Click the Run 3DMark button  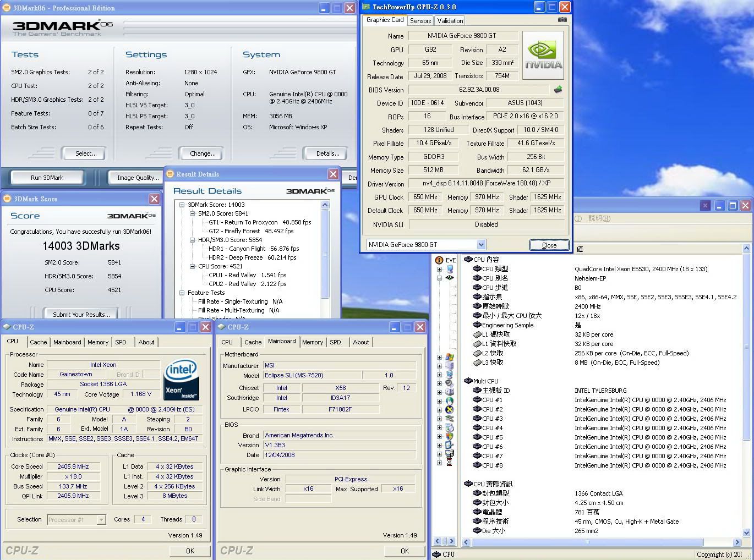click(x=47, y=178)
